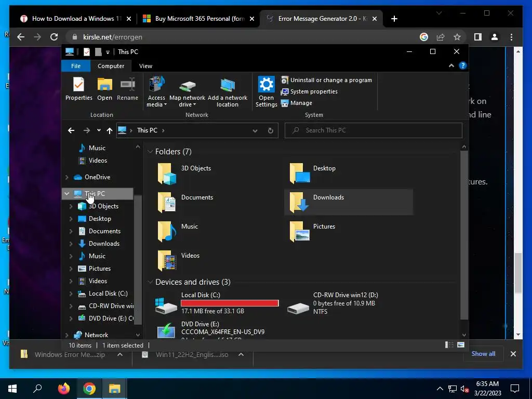Select Pictures in the navigation pane
The width and height of the screenshot is (532, 399).
coord(99,269)
